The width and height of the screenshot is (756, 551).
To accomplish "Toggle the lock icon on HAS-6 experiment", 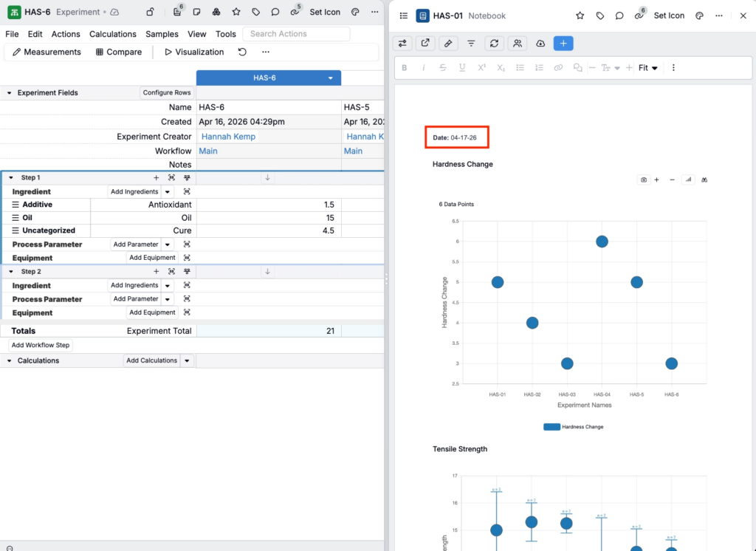I will (151, 13).
